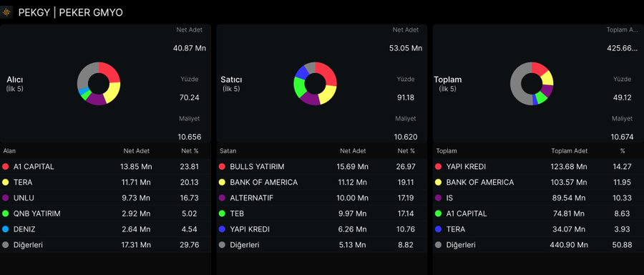The width and height of the screenshot is (644, 275).
Task: Click the Toplam (İlk 5) label
Action: (x=448, y=84)
